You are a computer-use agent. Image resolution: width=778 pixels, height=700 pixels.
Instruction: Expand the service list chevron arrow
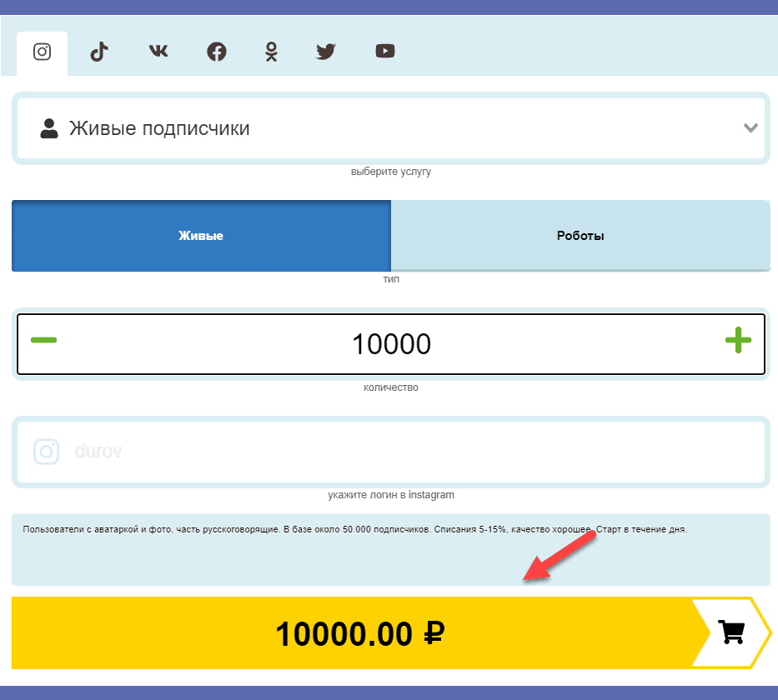click(750, 128)
